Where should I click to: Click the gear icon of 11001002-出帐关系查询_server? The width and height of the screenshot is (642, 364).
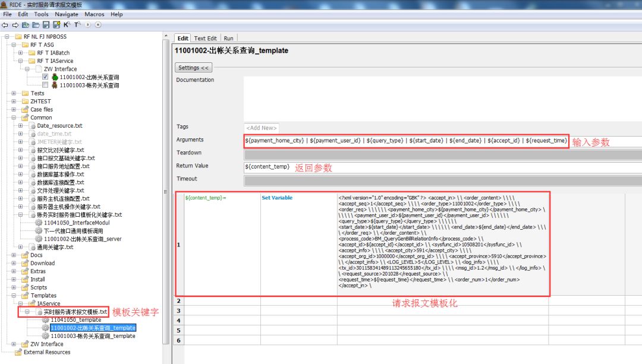coord(39,239)
